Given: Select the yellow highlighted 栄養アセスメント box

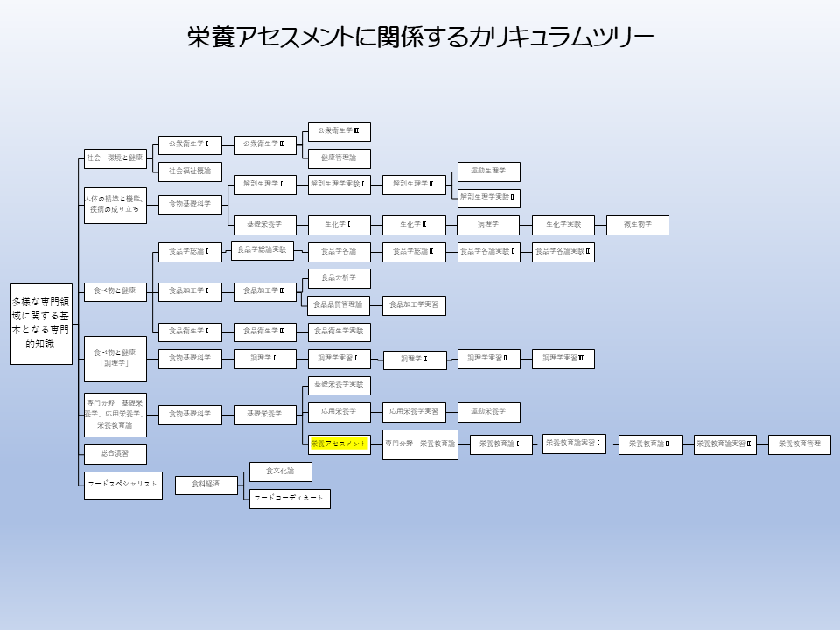Looking at the screenshot, I should [x=339, y=444].
